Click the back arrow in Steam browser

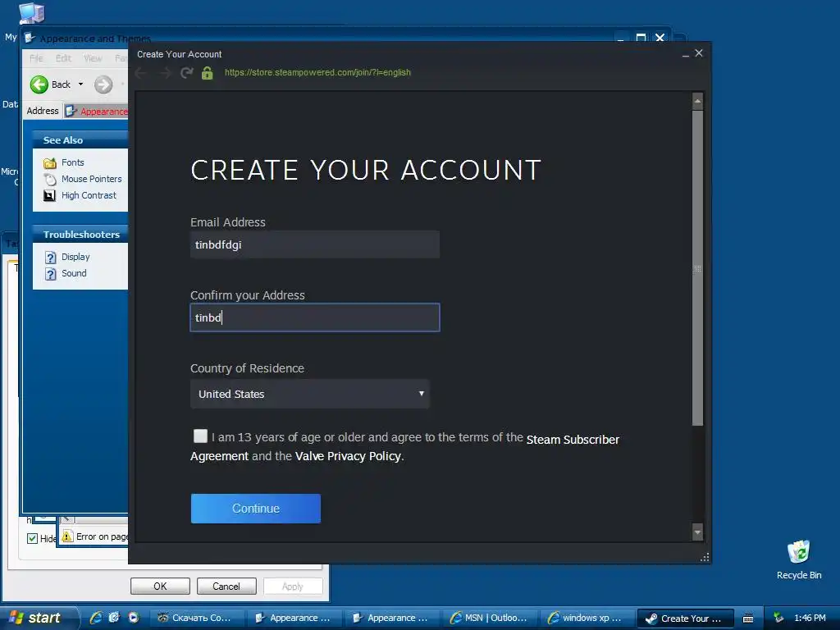coord(141,73)
